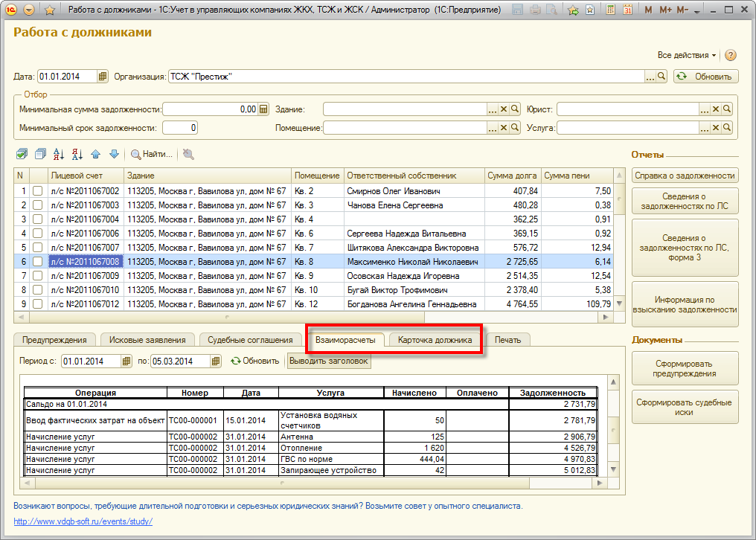
Task: Toggle the Выводить заголовок button
Action: [330, 361]
